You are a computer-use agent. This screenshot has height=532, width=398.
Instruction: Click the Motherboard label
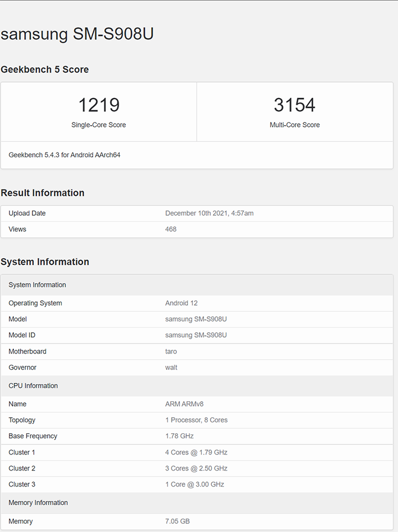pos(28,351)
